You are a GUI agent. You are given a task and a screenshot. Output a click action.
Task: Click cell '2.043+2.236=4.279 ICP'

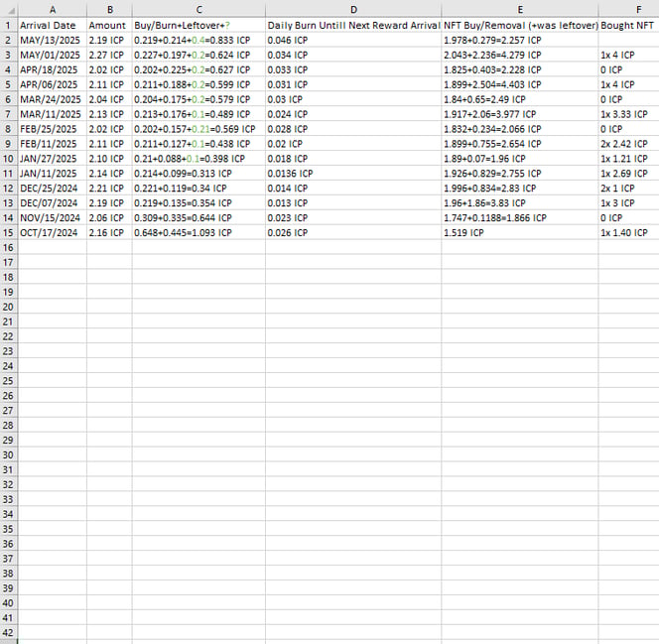pos(520,55)
